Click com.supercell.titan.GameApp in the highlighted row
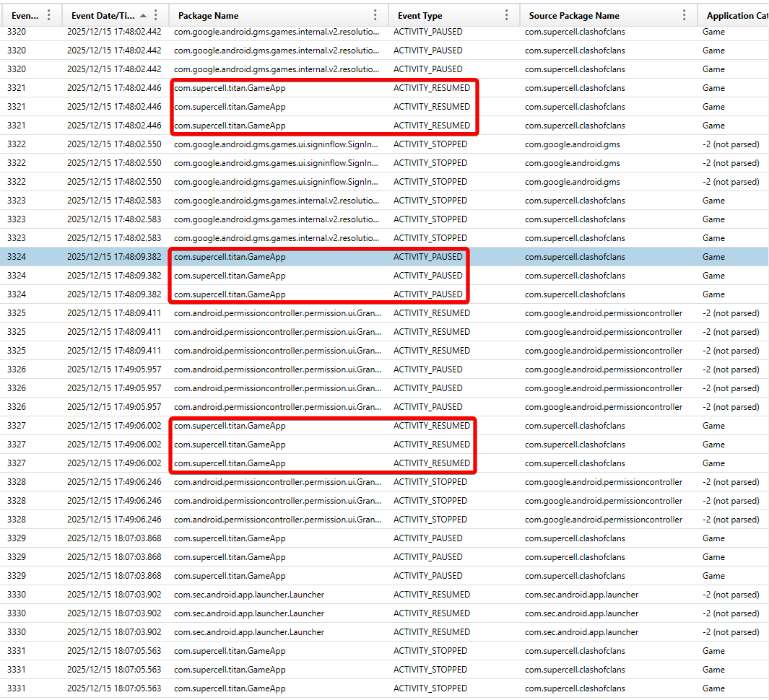Screen dimensions: 769x700 (x=230, y=257)
